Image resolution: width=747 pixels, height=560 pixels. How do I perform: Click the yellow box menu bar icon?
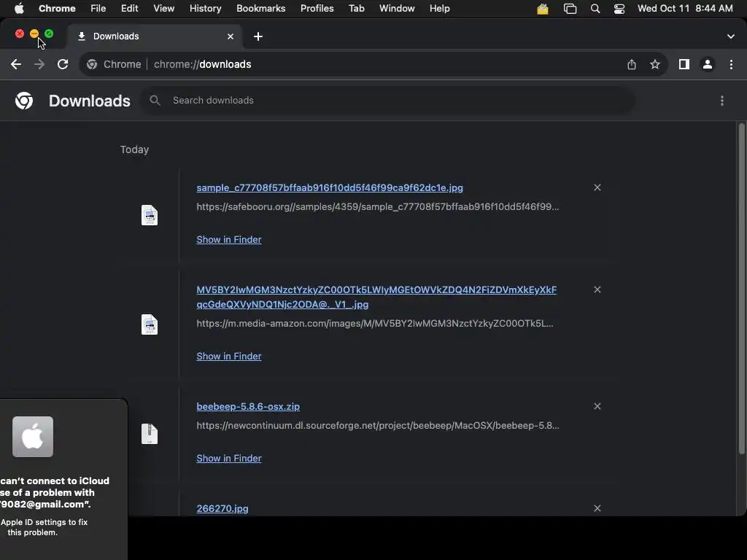[543, 9]
